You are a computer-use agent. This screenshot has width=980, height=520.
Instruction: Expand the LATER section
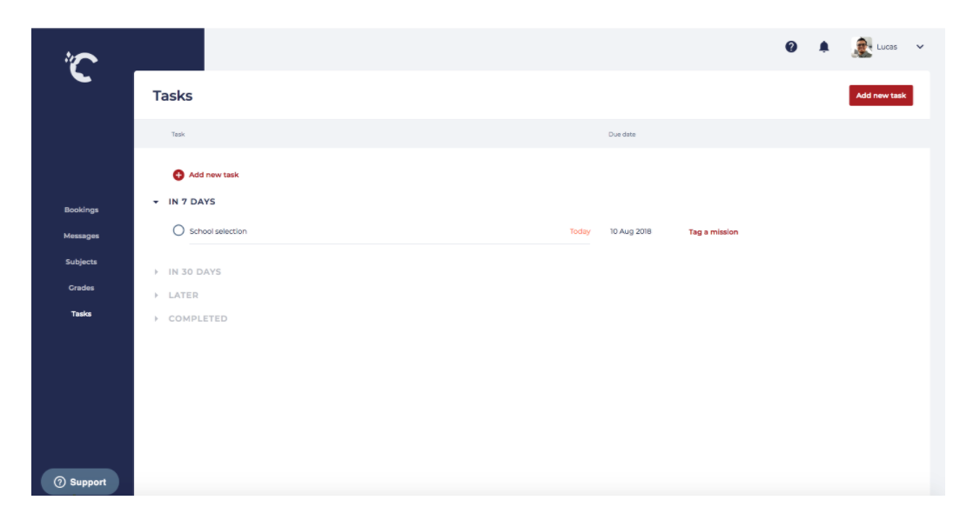coord(156,296)
